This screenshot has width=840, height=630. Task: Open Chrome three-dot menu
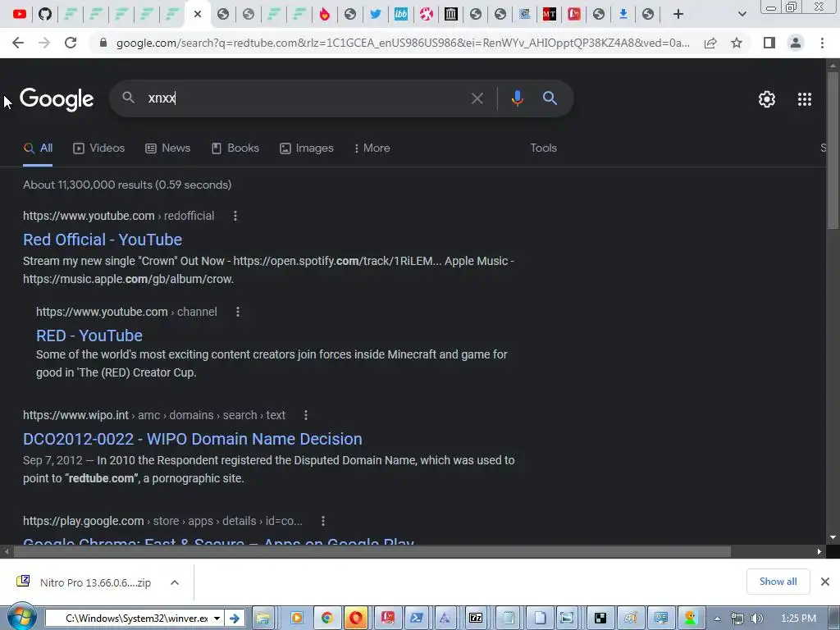point(822,43)
